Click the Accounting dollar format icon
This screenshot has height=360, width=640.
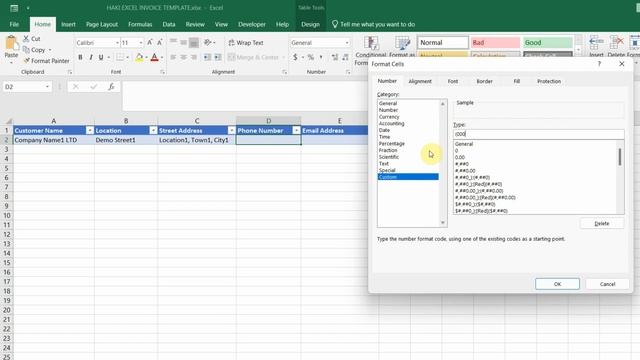[295, 57]
